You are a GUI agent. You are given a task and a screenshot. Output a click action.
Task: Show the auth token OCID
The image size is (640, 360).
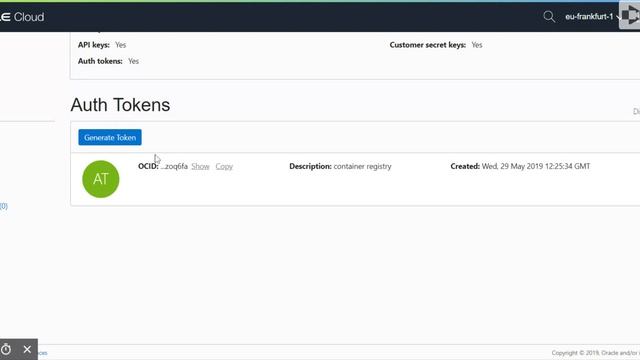(x=200, y=166)
